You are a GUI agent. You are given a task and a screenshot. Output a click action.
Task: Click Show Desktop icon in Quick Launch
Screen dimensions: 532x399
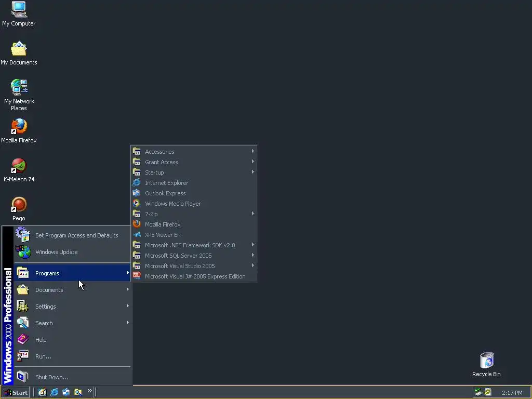[x=42, y=392]
